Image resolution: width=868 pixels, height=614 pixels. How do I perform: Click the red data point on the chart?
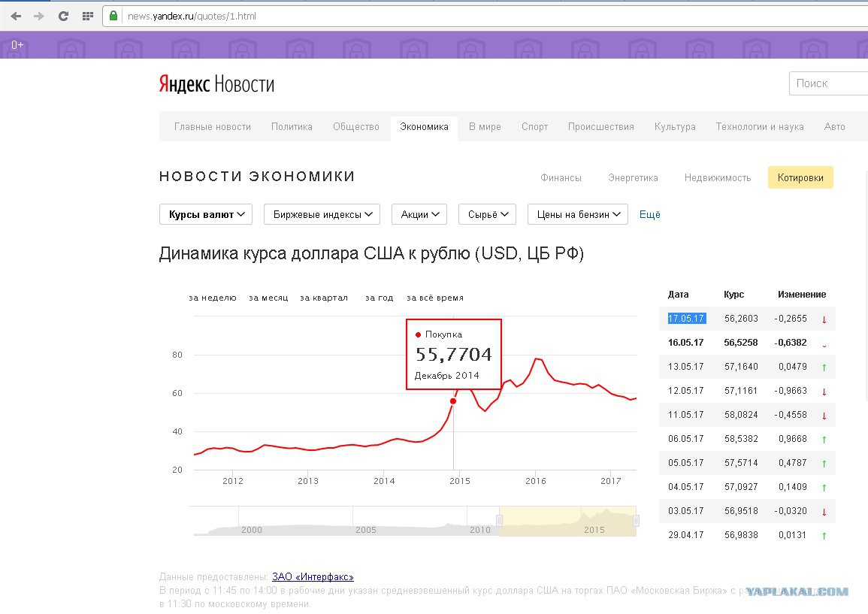pyautogui.click(x=453, y=401)
